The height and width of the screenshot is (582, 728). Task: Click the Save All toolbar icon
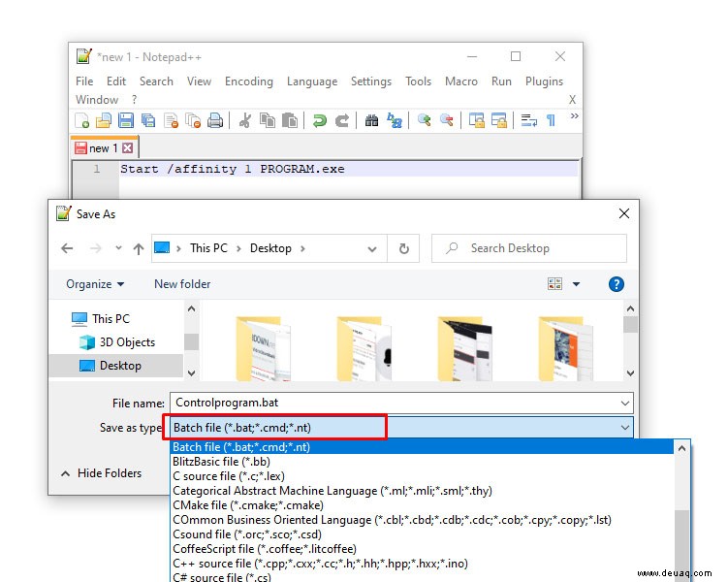coord(148,120)
